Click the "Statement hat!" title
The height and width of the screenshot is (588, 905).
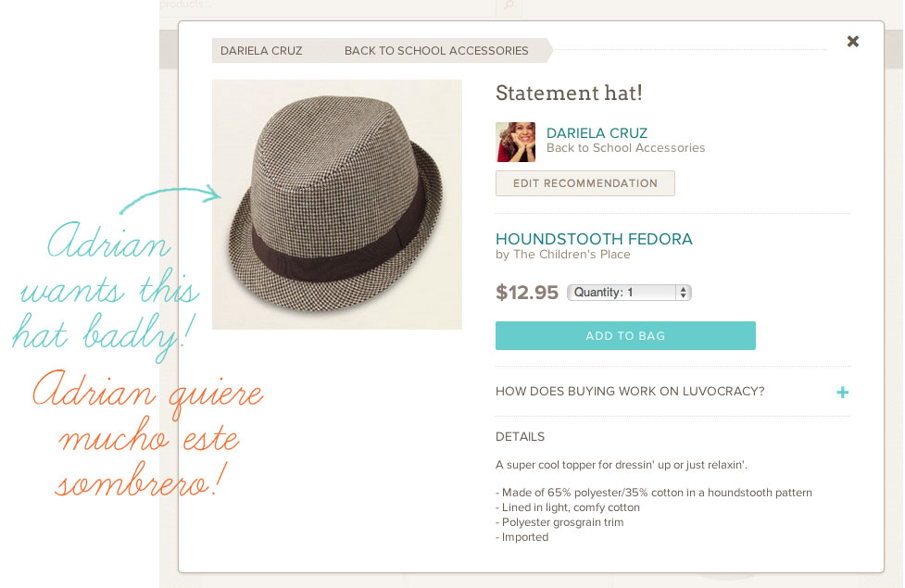point(569,93)
